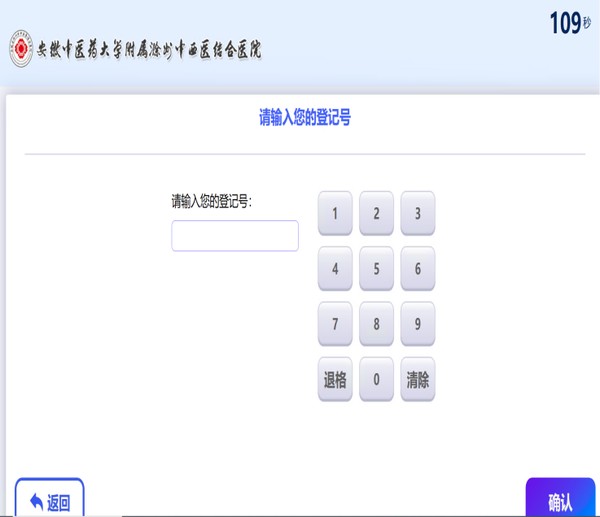Tap the number 7 key

[335, 324]
